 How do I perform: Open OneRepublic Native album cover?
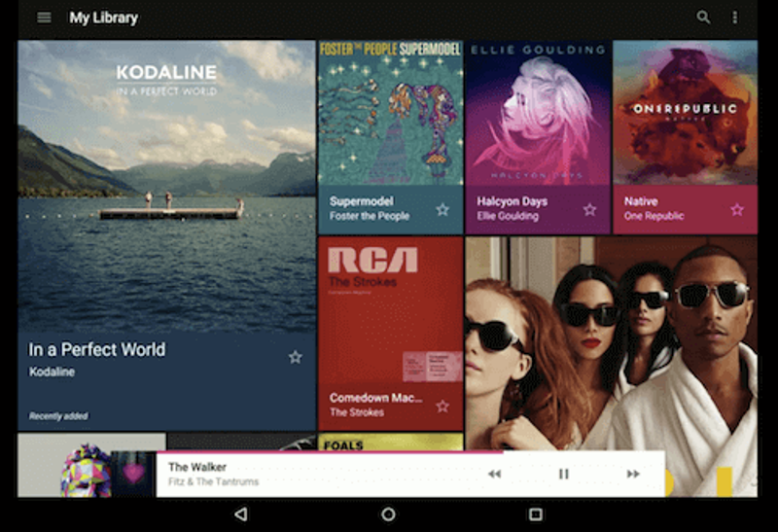click(686, 113)
